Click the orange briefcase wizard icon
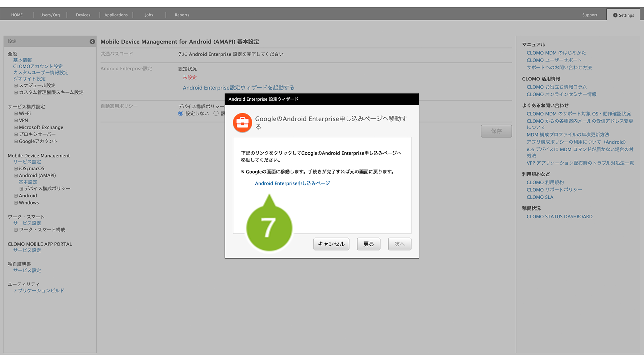Viewport: 644px width, 362px height. click(242, 123)
